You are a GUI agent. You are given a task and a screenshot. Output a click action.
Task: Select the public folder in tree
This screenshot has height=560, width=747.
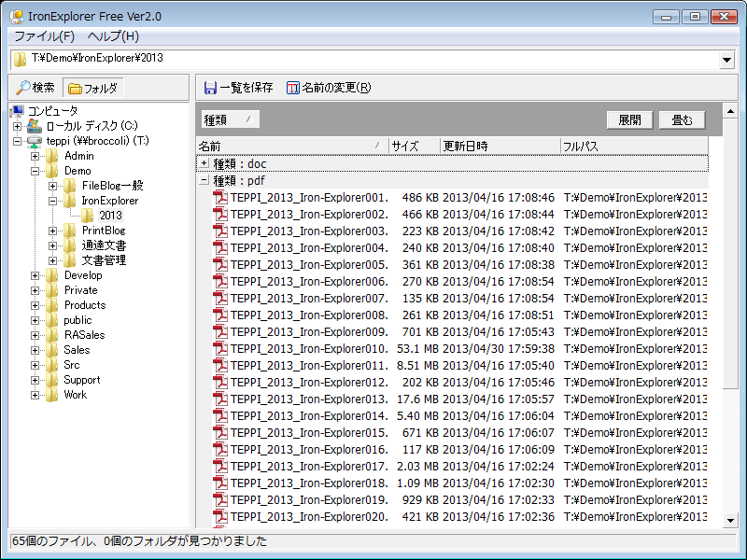coord(78,320)
